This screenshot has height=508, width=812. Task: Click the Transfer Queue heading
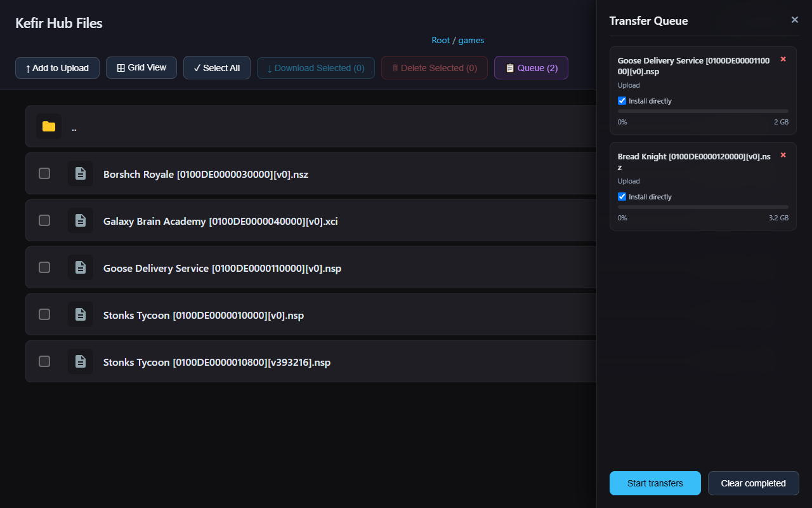click(x=649, y=20)
